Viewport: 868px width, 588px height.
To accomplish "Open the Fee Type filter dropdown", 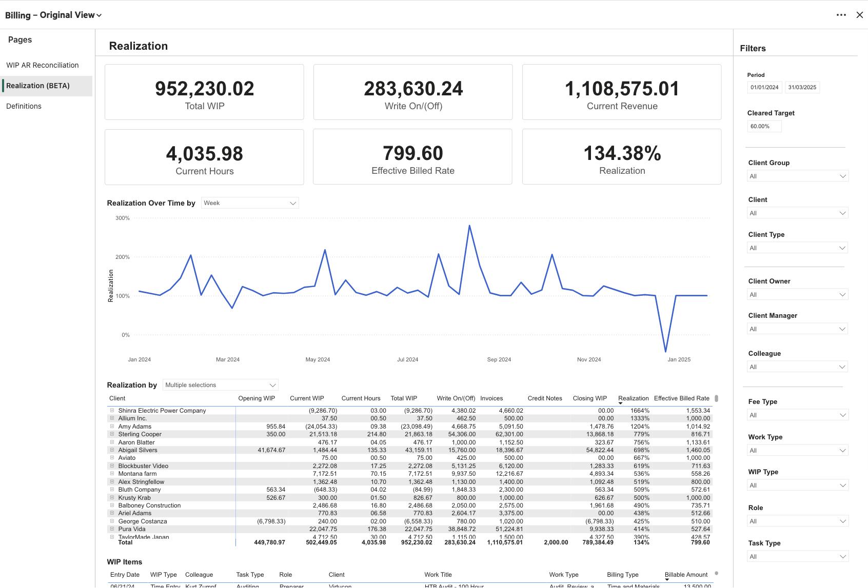I will (x=797, y=415).
